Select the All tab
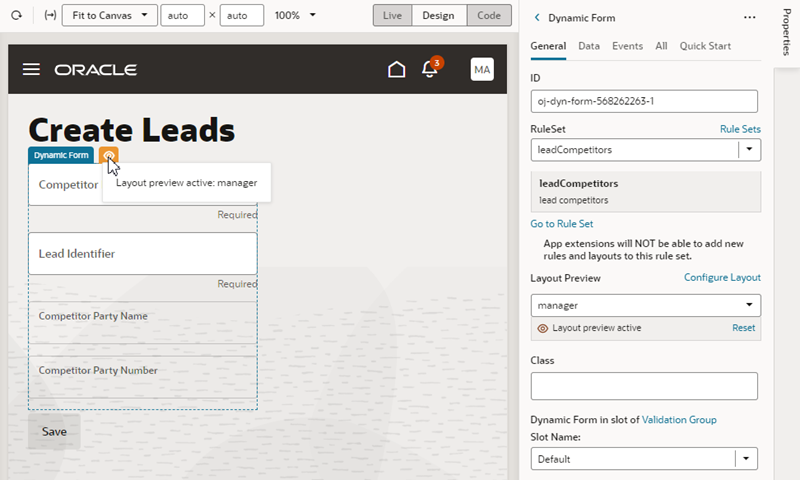 tap(661, 46)
